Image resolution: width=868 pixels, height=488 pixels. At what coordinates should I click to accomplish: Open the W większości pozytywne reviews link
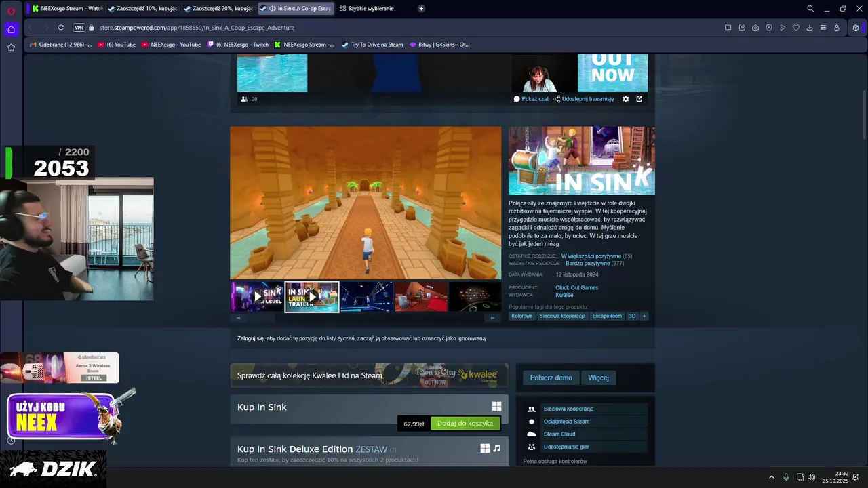point(591,256)
